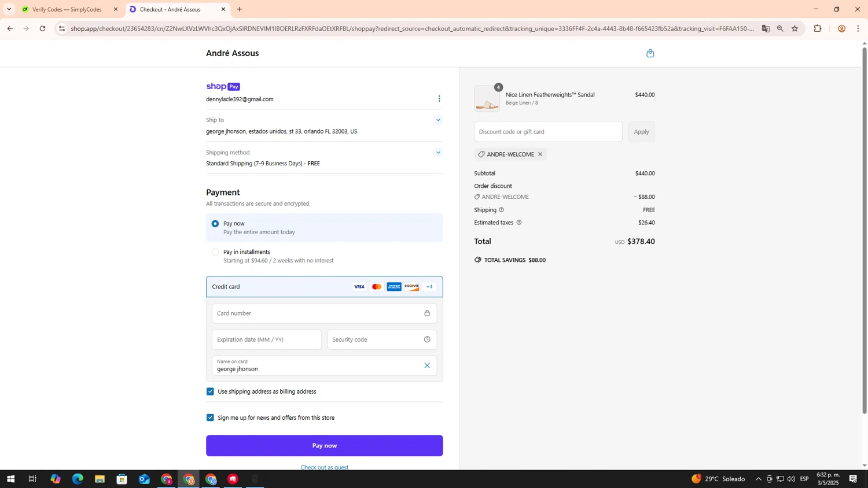The width and height of the screenshot is (868, 488).
Task: Clear the Name on card field
Action: (x=427, y=365)
